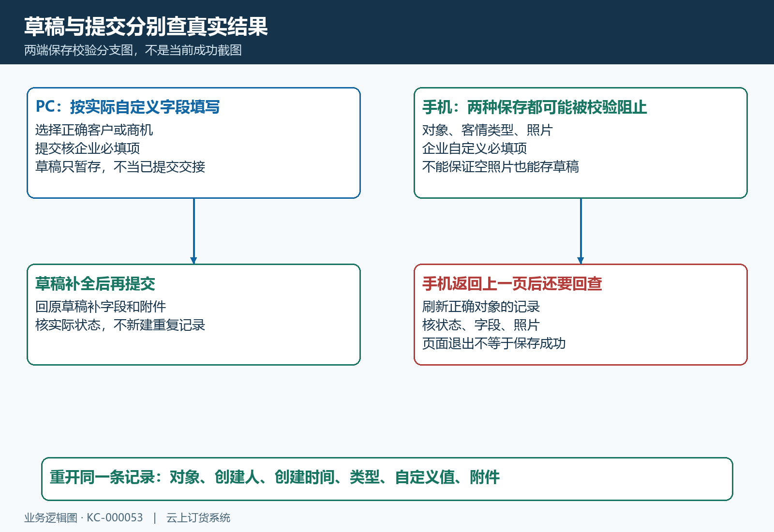Click the text "企业自定义必填项"
Image resolution: width=774 pixels, height=532 pixels.
tap(475, 148)
